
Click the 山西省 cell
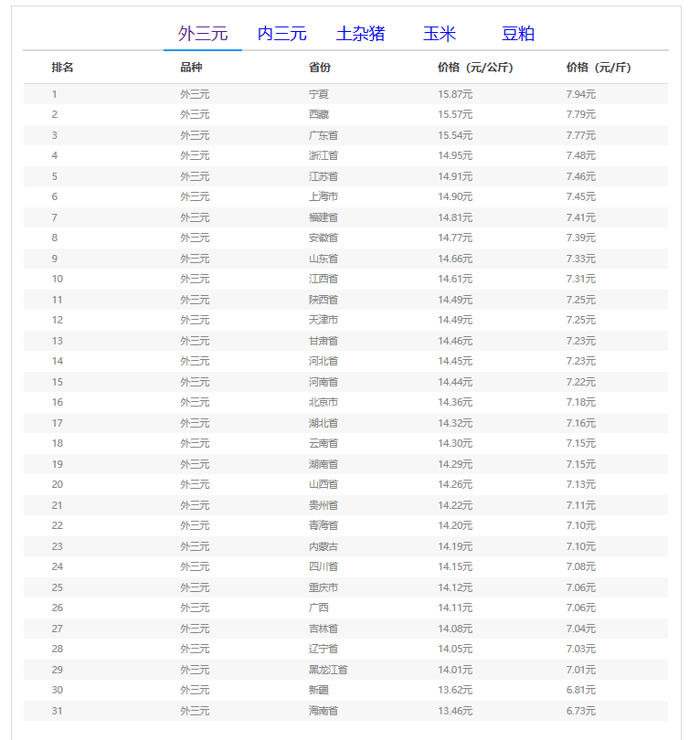tap(323, 484)
